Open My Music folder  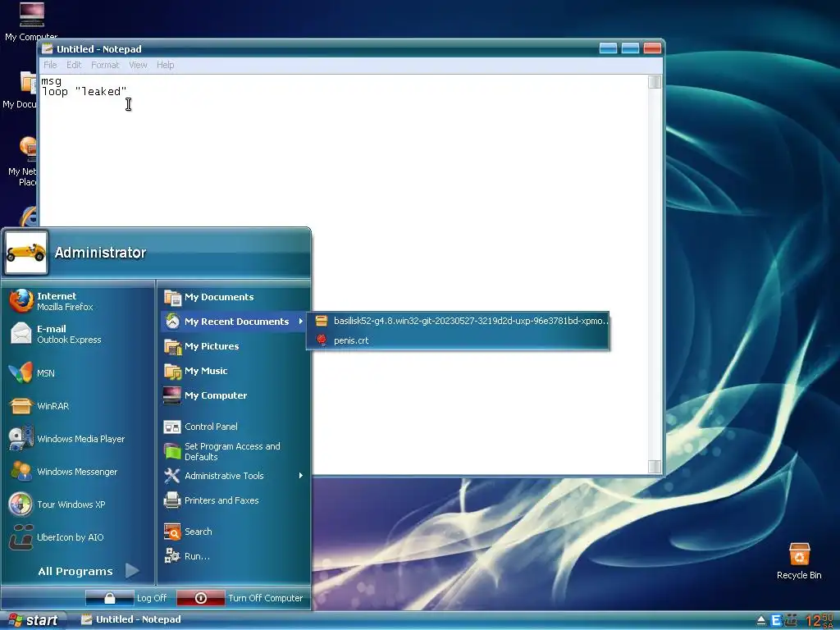click(x=234, y=371)
